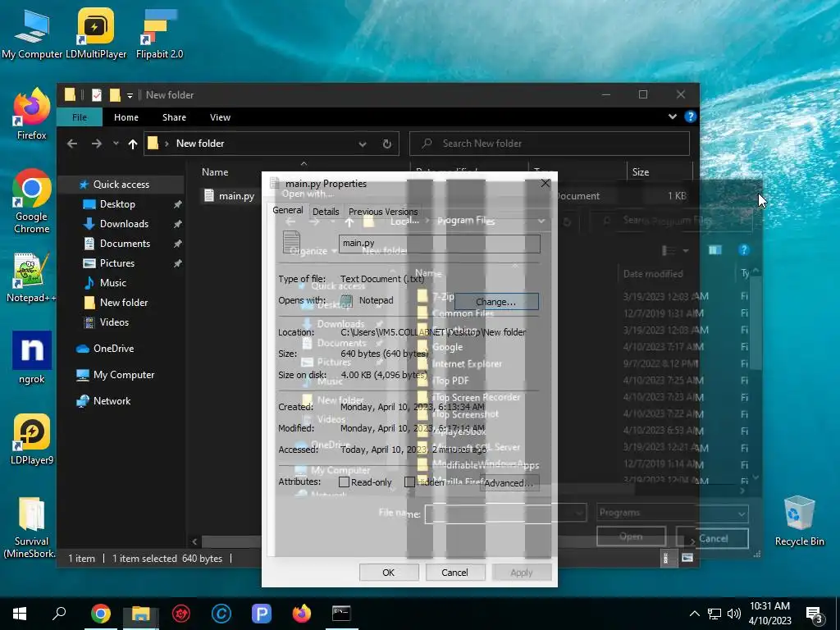
Task: Open Downloads in the navigation pane
Action: point(124,224)
